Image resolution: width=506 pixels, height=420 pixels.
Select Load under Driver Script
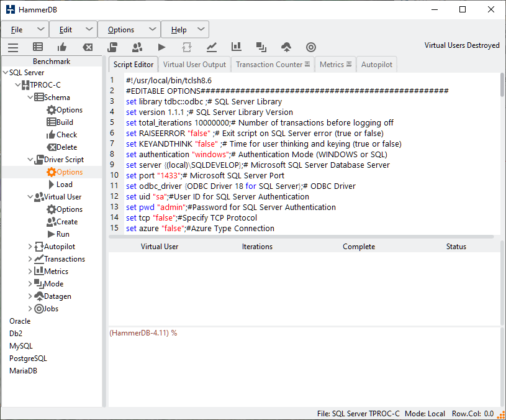60,185
